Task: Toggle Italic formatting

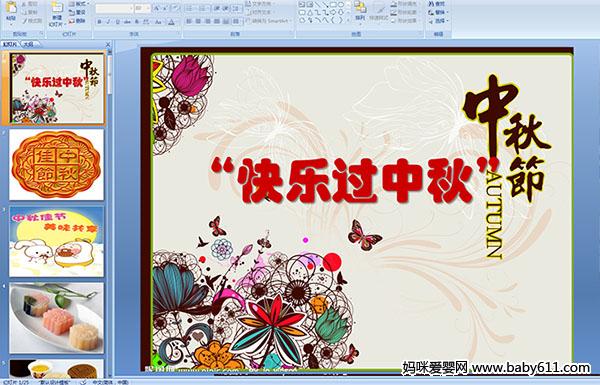Action: 108,22
